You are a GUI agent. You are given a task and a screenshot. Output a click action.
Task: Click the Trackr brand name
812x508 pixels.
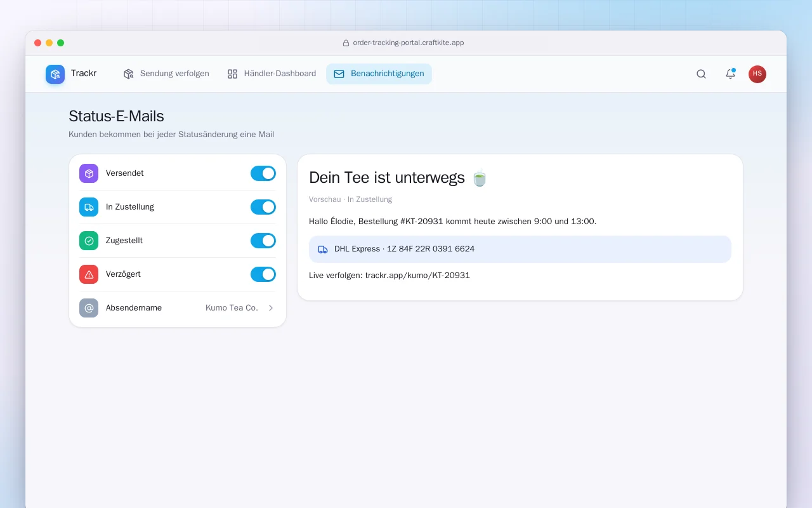coord(84,74)
